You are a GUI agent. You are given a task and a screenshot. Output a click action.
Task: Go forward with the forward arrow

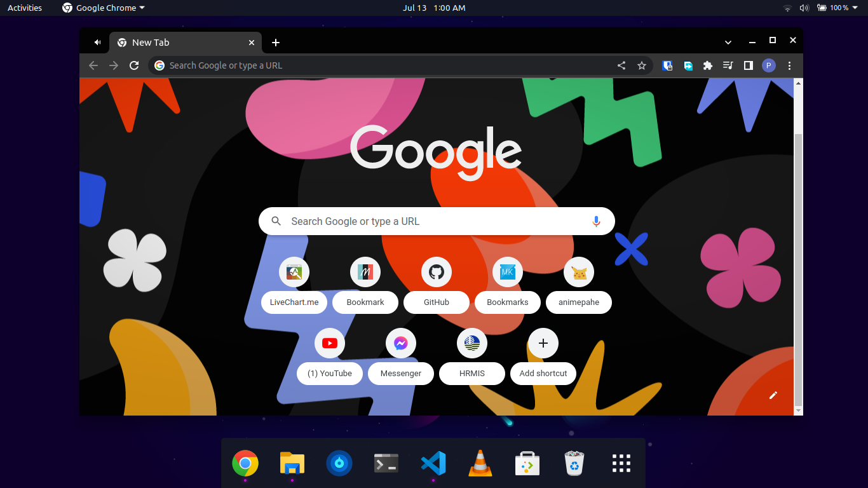pos(114,65)
